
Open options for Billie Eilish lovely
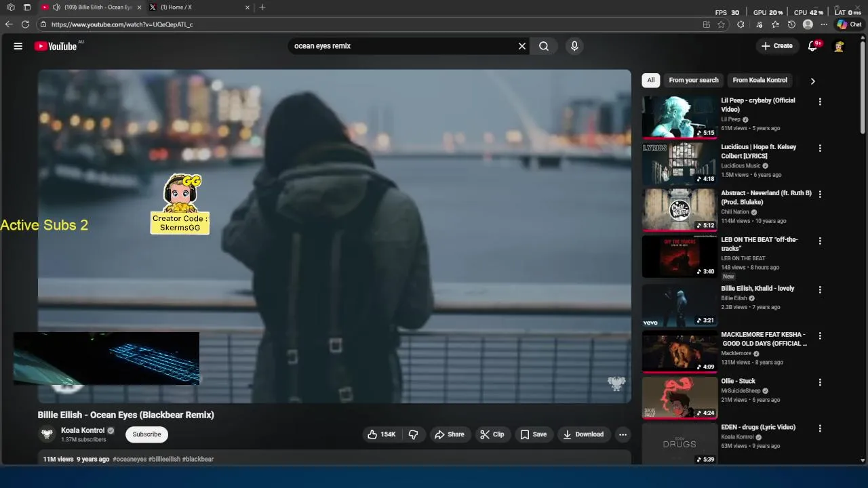pos(820,289)
